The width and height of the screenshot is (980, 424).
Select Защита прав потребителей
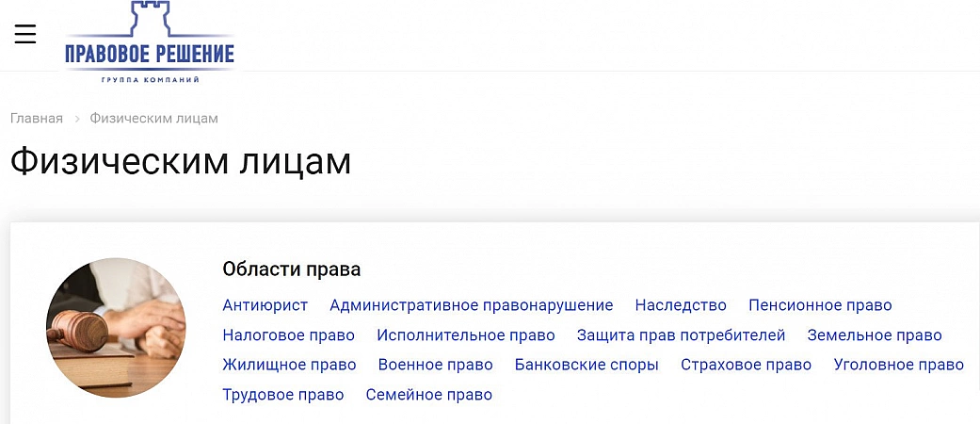681,335
